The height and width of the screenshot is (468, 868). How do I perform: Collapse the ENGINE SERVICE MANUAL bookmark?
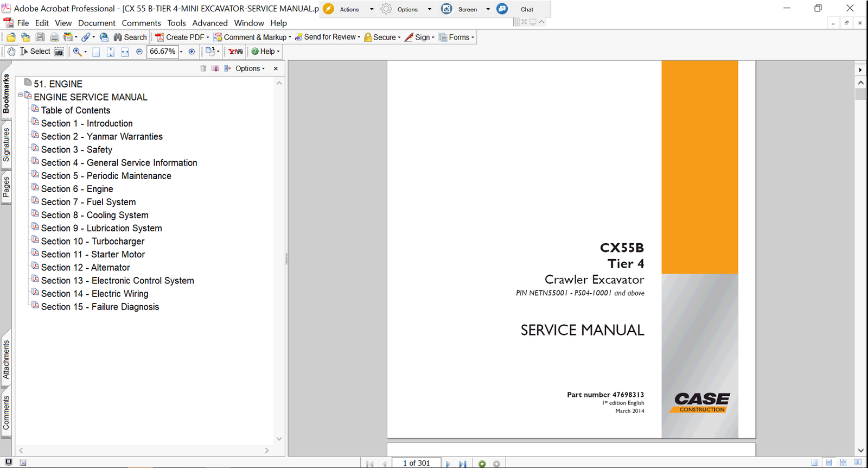(21, 95)
